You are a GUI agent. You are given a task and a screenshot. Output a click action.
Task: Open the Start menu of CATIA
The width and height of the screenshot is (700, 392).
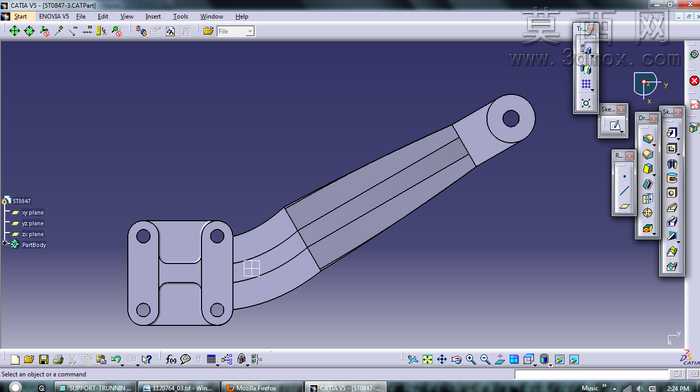(x=21, y=17)
